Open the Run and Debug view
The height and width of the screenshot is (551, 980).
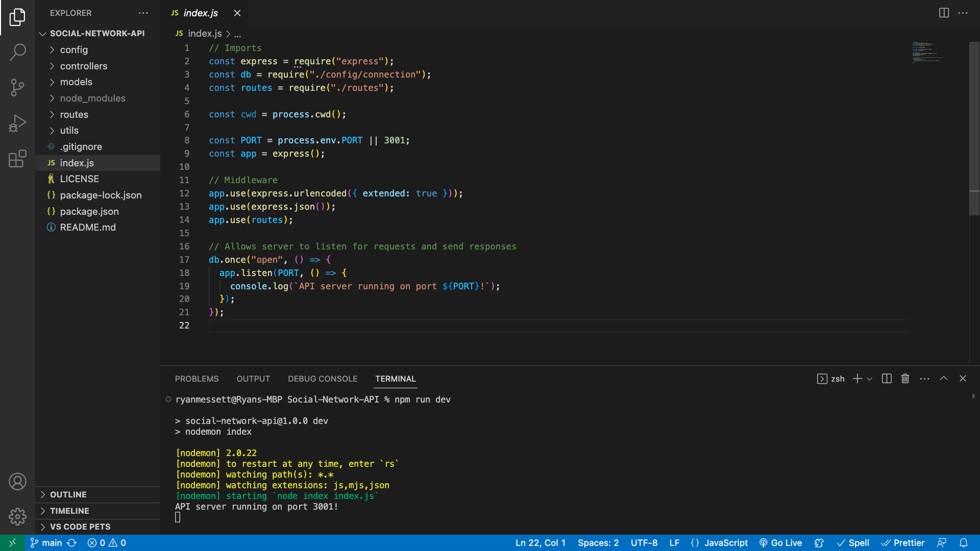18,123
